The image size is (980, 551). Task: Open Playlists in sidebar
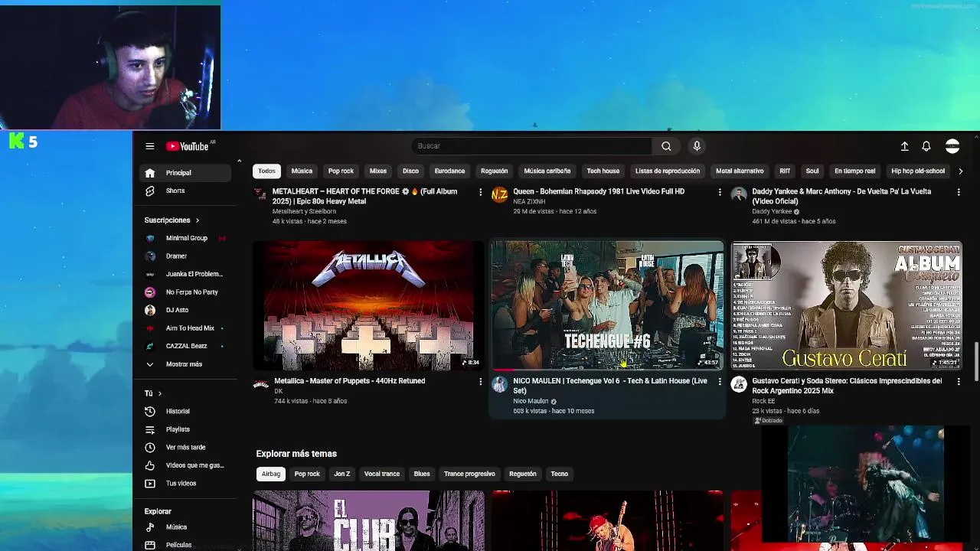(x=185, y=429)
